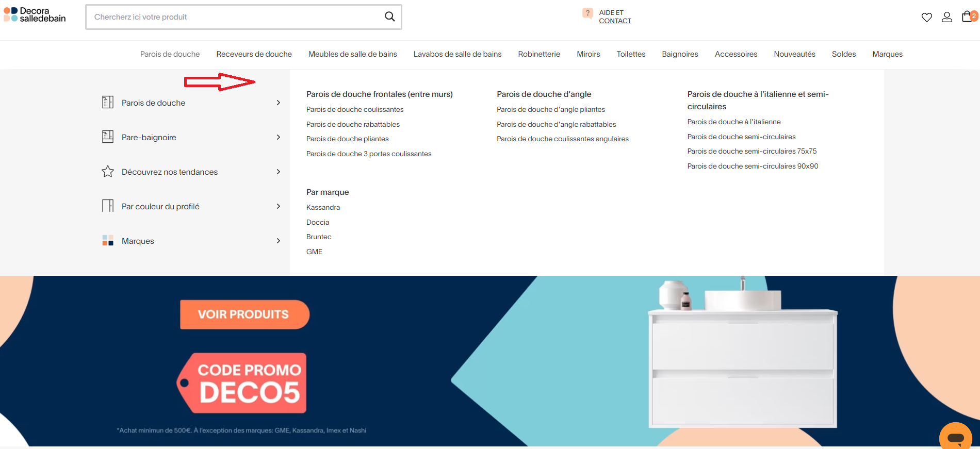Viewport: 980px width, 449px height.
Task: Open the Kassandra brand link
Action: (323, 207)
